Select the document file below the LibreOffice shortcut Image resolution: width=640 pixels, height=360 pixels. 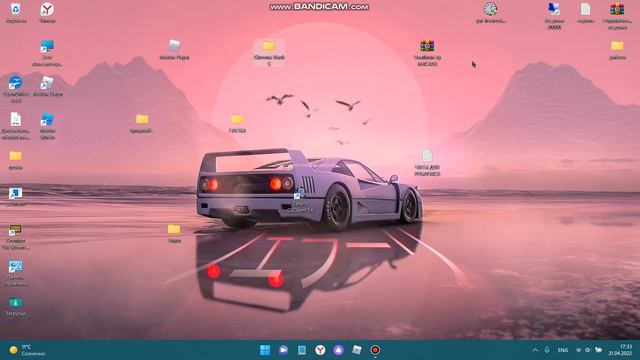click(x=16, y=126)
